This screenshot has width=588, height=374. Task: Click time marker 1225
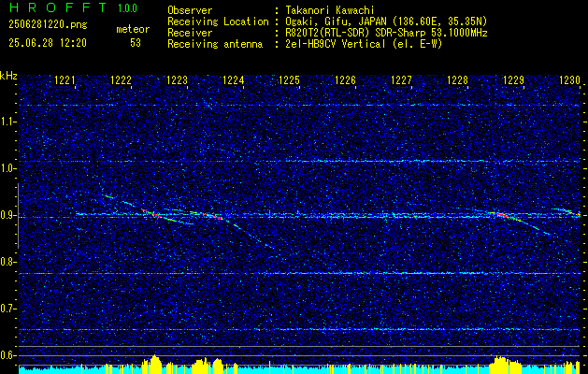click(290, 79)
